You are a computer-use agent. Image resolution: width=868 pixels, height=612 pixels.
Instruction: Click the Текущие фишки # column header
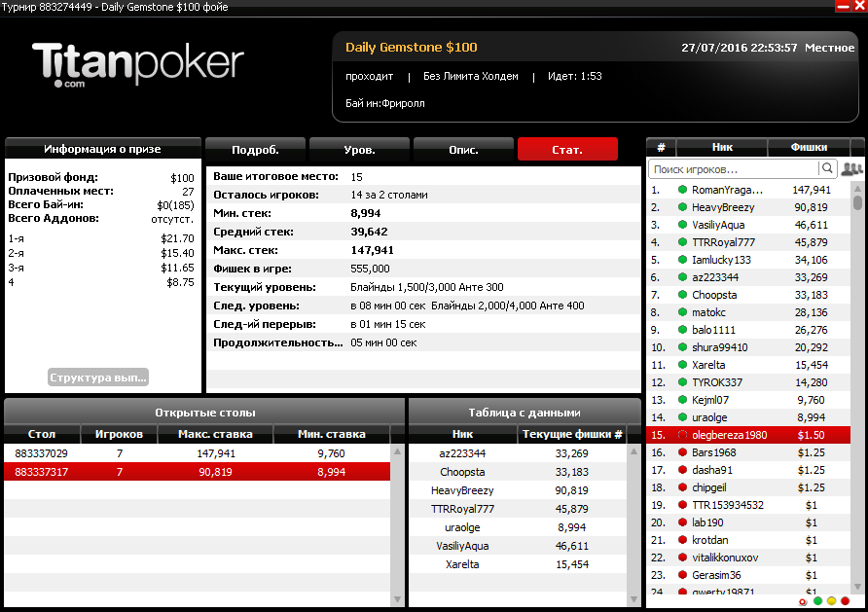pos(572,434)
